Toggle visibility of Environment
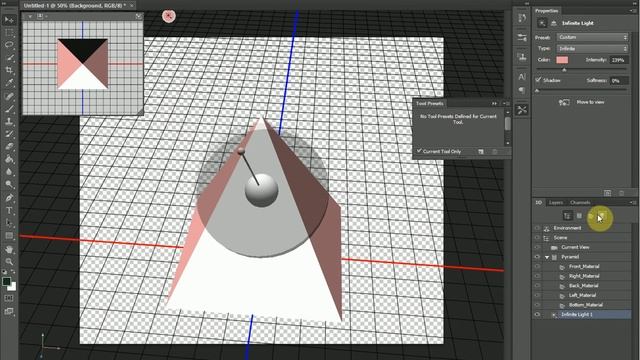Image resolution: width=640 pixels, height=360 pixels. pos(537,228)
